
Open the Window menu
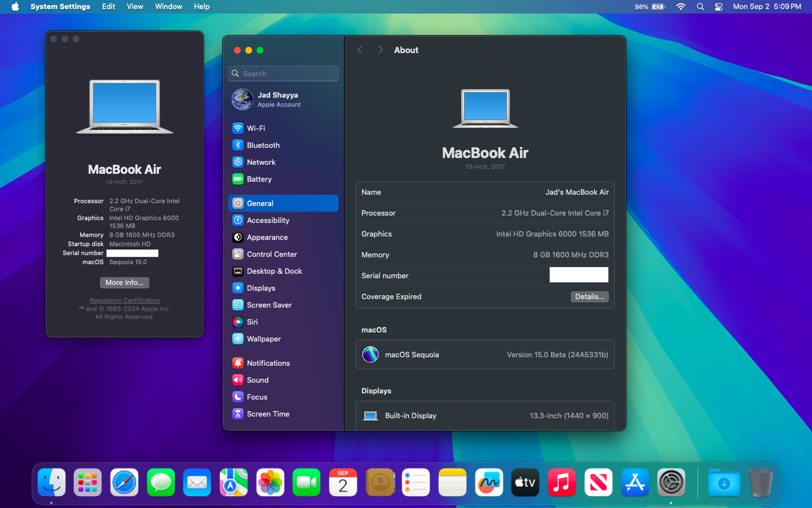tap(169, 7)
